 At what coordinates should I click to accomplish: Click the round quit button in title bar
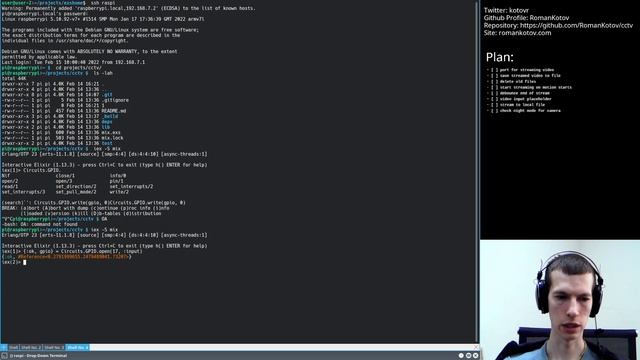click(475, 356)
